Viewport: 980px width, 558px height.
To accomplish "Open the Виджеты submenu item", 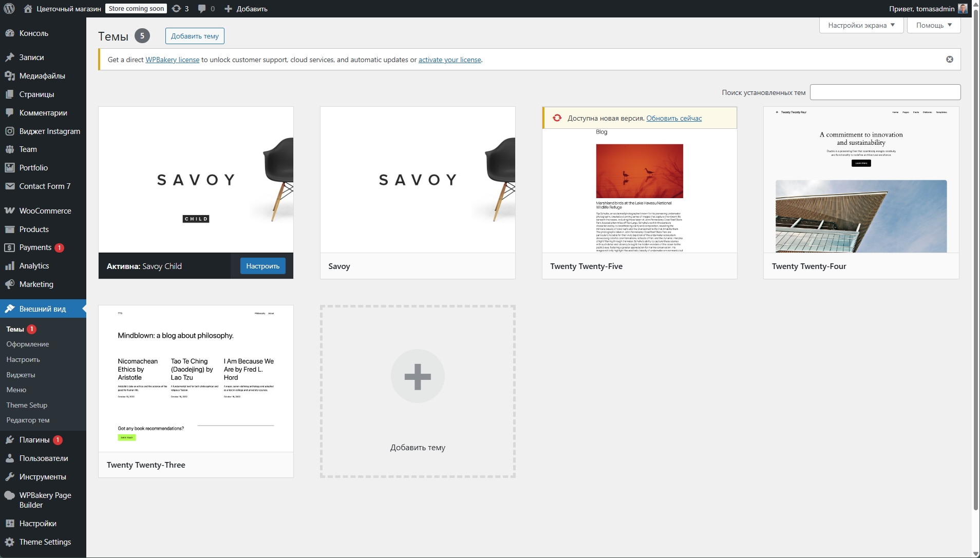I will click(x=21, y=375).
